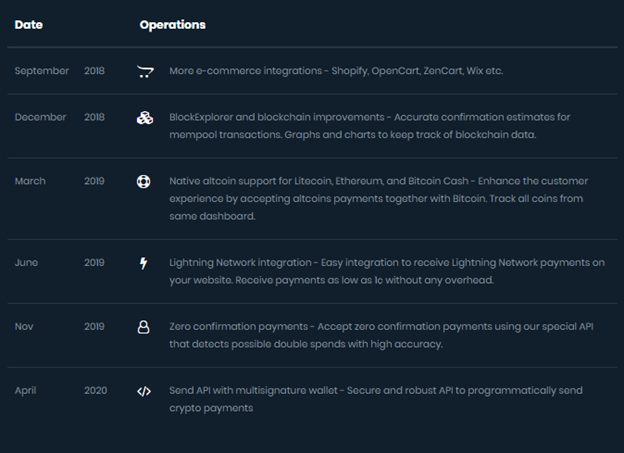Image resolution: width=624 pixels, height=453 pixels.
Task: Click the code brackets Send API icon
Action: pyautogui.click(x=144, y=391)
